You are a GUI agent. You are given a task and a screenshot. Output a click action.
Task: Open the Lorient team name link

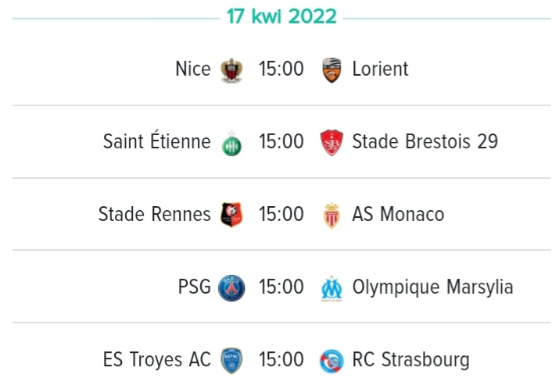point(380,69)
